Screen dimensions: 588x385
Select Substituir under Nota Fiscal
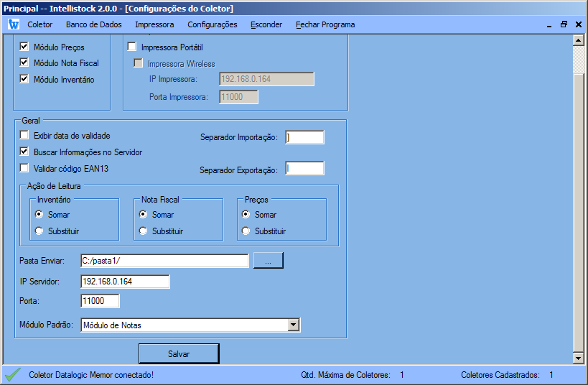[143, 231]
